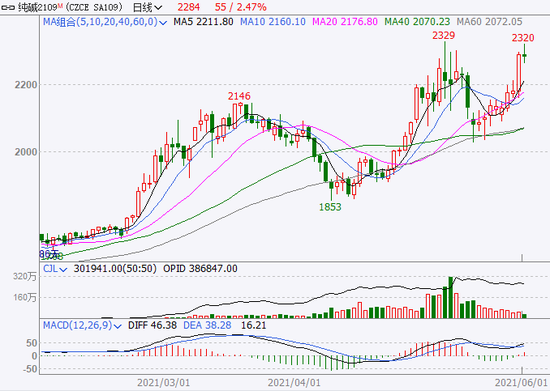Open the CJL volume indicator dropdown
Image resolution: width=550 pixels, height=391 pixels.
[x=55, y=269]
